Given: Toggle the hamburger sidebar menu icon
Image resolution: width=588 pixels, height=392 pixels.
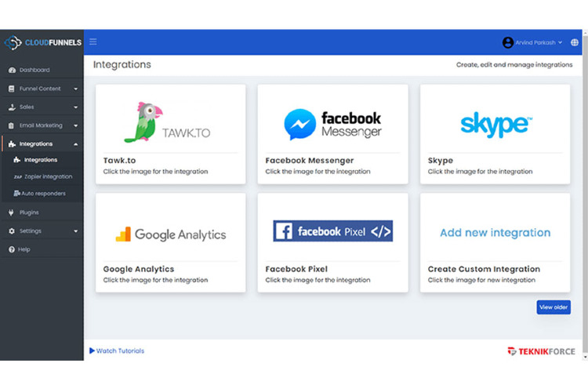Looking at the screenshot, I should pos(93,42).
